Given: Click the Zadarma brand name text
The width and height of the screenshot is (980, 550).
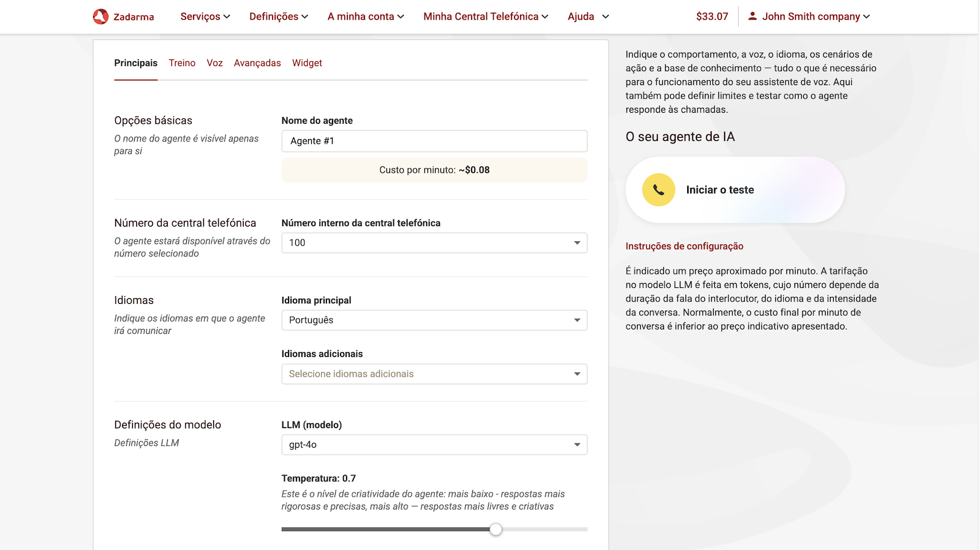Looking at the screenshot, I should [134, 17].
